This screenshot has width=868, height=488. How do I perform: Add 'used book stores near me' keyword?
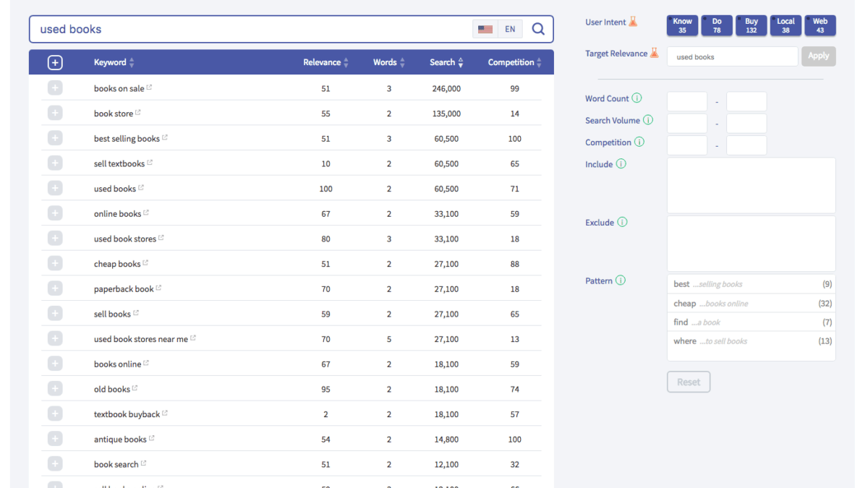(x=55, y=338)
